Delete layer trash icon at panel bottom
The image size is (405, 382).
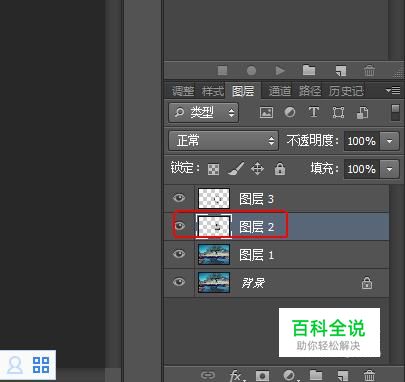tap(369, 375)
